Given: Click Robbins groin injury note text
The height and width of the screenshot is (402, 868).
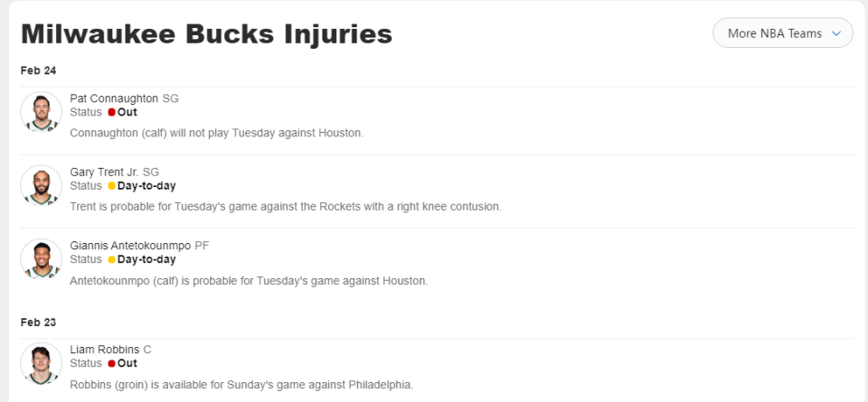Looking at the screenshot, I should point(242,384).
